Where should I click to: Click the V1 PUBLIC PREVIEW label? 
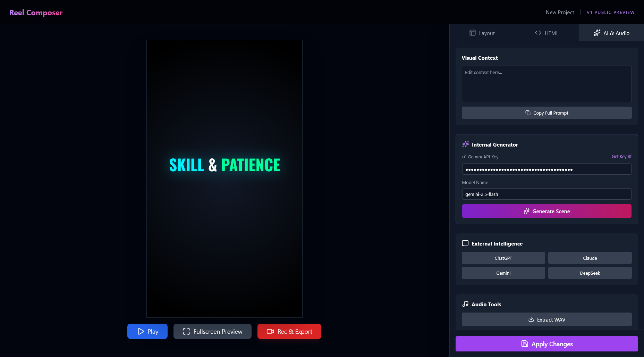[610, 12]
